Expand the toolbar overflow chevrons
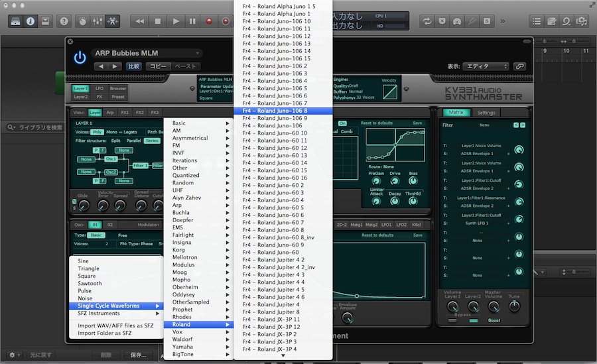The image size is (597, 364). click(x=503, y=21)
